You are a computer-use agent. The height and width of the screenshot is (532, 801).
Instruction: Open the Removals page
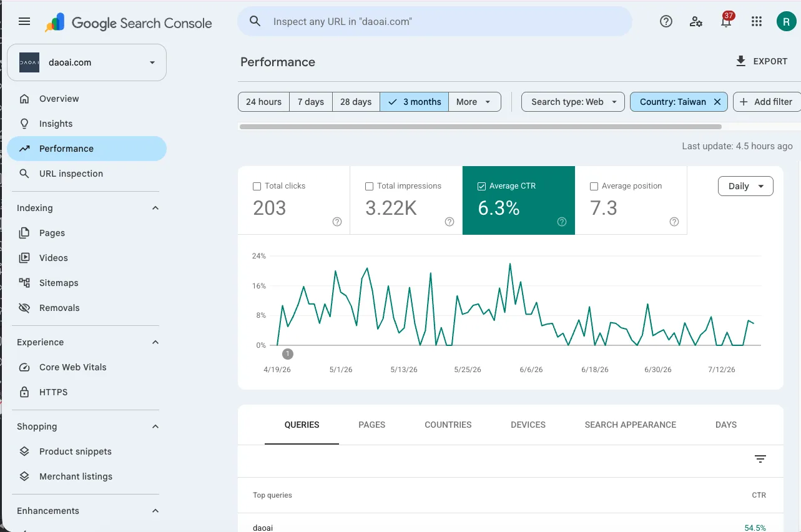(x=87, y=308)
